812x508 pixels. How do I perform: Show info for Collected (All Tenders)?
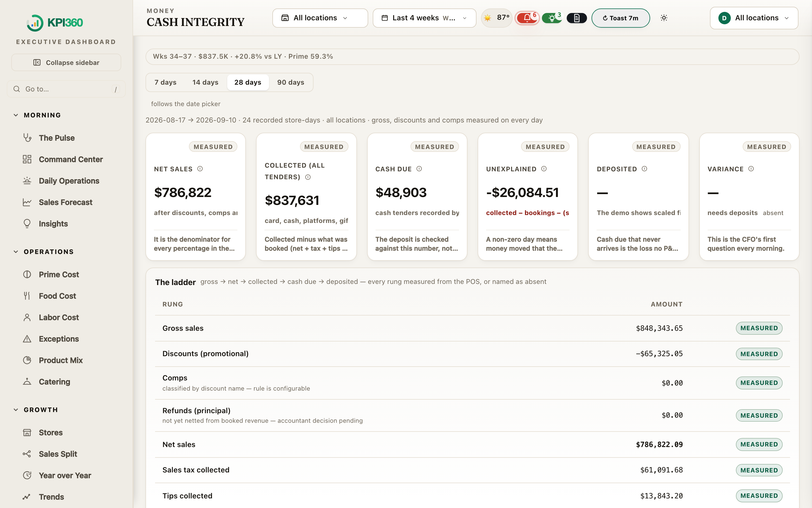(x=308, y=177)
